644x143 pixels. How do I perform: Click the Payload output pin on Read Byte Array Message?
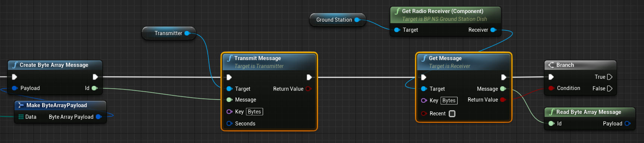click(x=628, y=124)
